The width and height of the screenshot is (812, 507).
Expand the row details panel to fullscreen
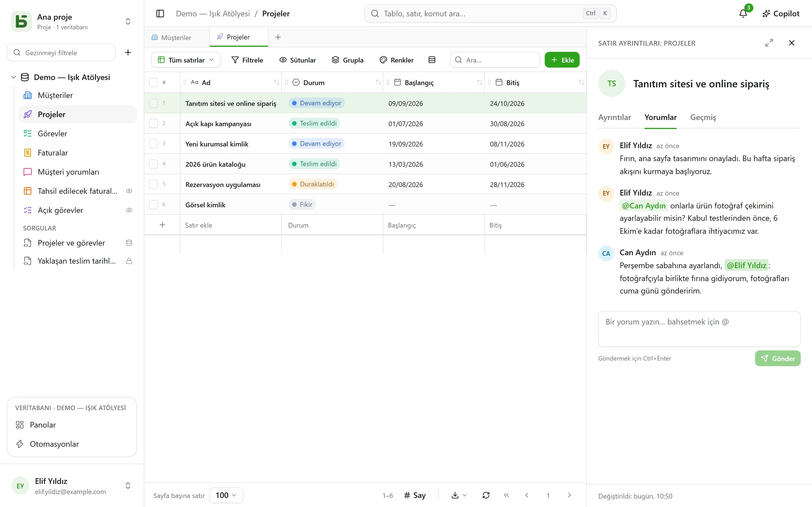(x=769, y=43)
